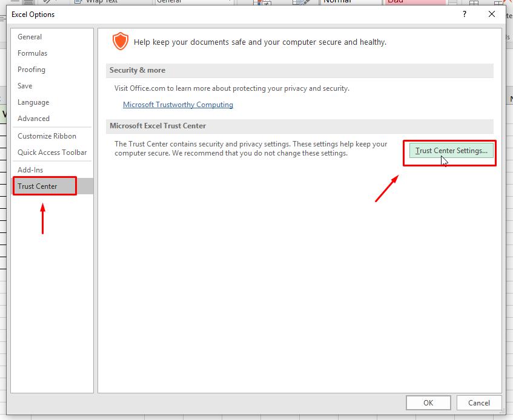This screenshot has width=513, height=420.
Task: Apply the Bad cell style swatch
Action: pos(414,2)
